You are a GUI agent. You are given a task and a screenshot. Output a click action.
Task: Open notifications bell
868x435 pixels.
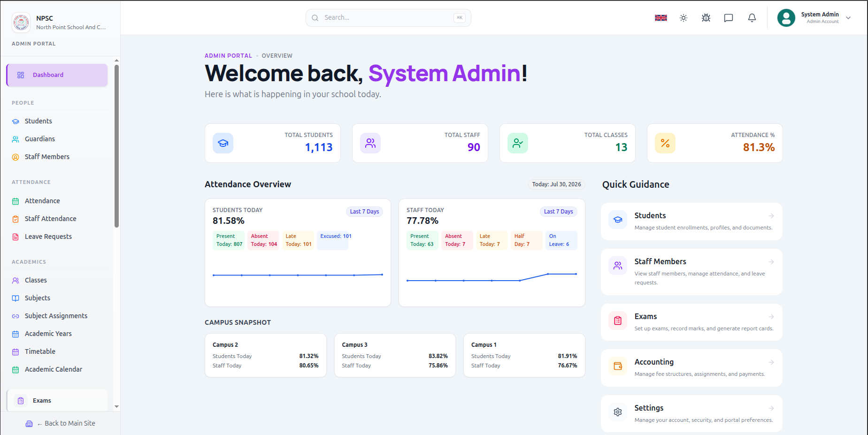coord(752,18)
